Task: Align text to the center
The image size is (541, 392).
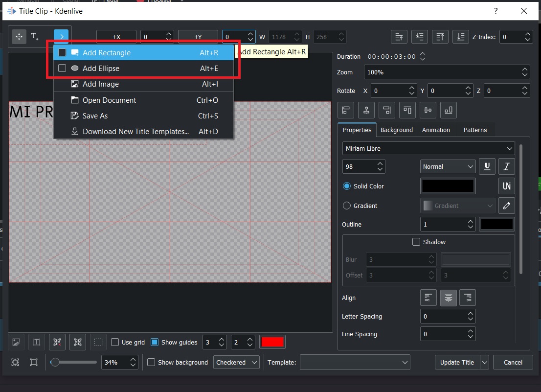Action: click(x=449, y=298)
